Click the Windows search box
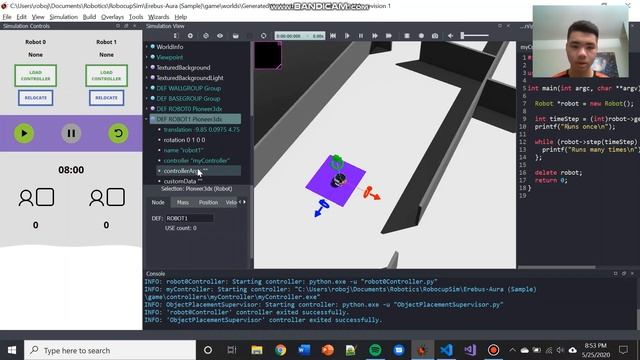The height and width of the screenshot is (360, 640). 110,350
